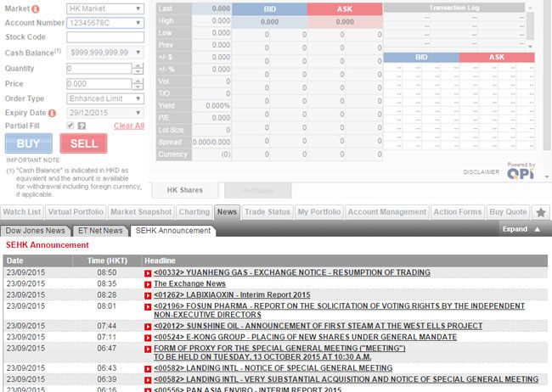Click the red SELL button

click(x=84, y=143)
